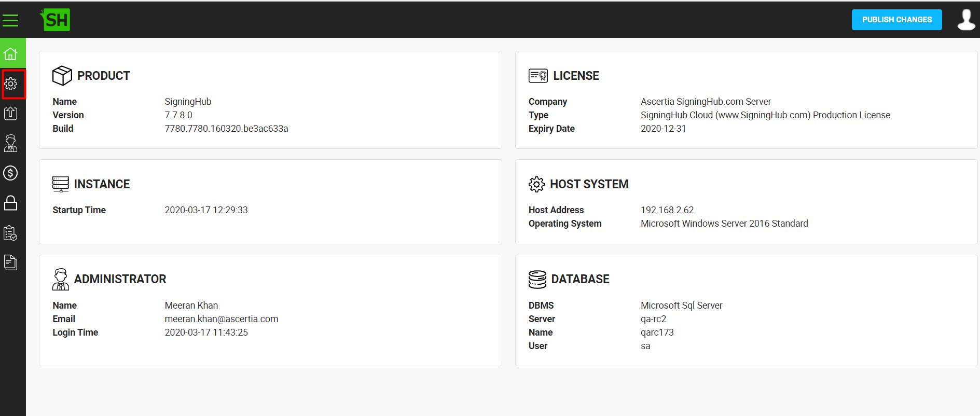The width and height of the screenshot is (980, 416).
Task: Select host address 192.168.2.62
Action: click(667, 210)
